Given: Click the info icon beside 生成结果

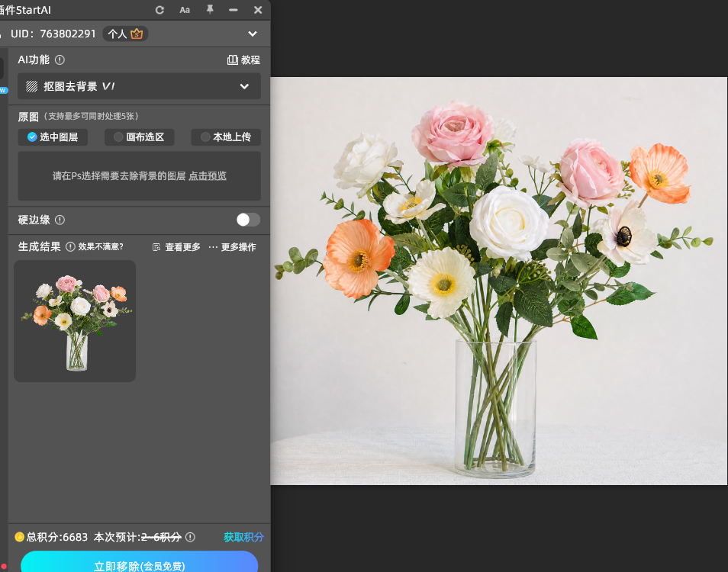Looking at the screenshot, I should pyautogui.click(x=70, y=247).
